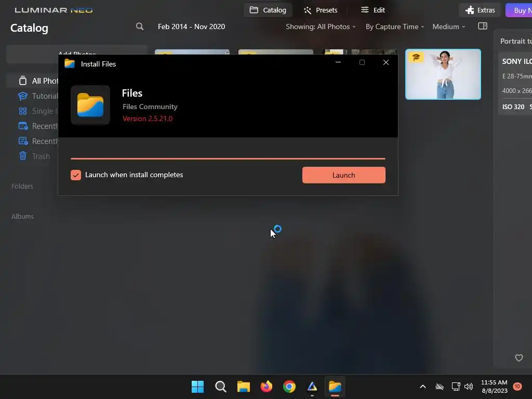Click the cloud sync tray icon

tap(440, 387)
